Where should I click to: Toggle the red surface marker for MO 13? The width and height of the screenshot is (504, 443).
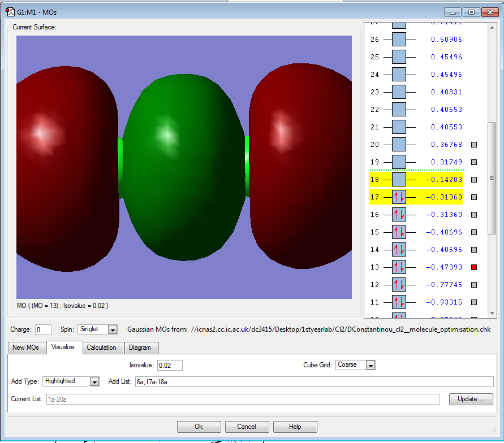pos(474,267)
